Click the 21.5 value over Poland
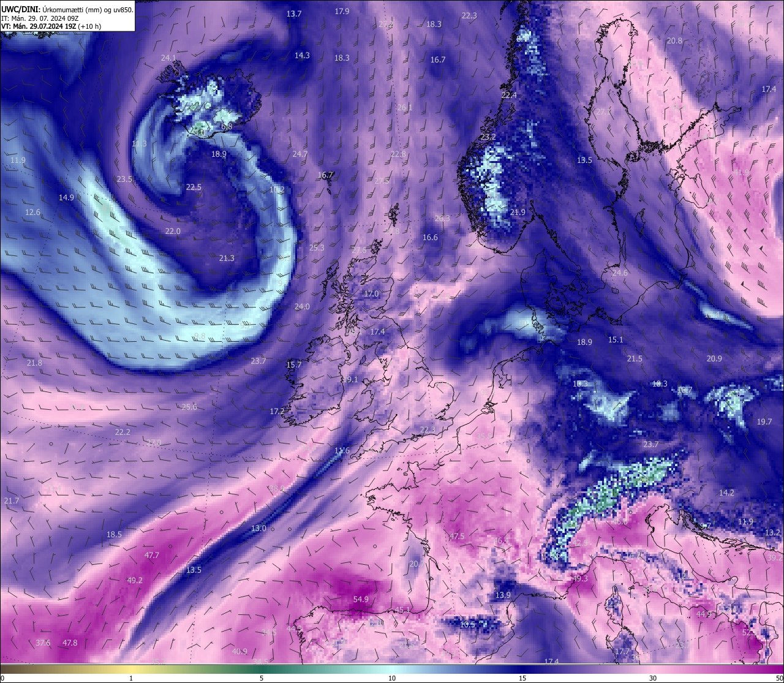 tap(635, 358)
